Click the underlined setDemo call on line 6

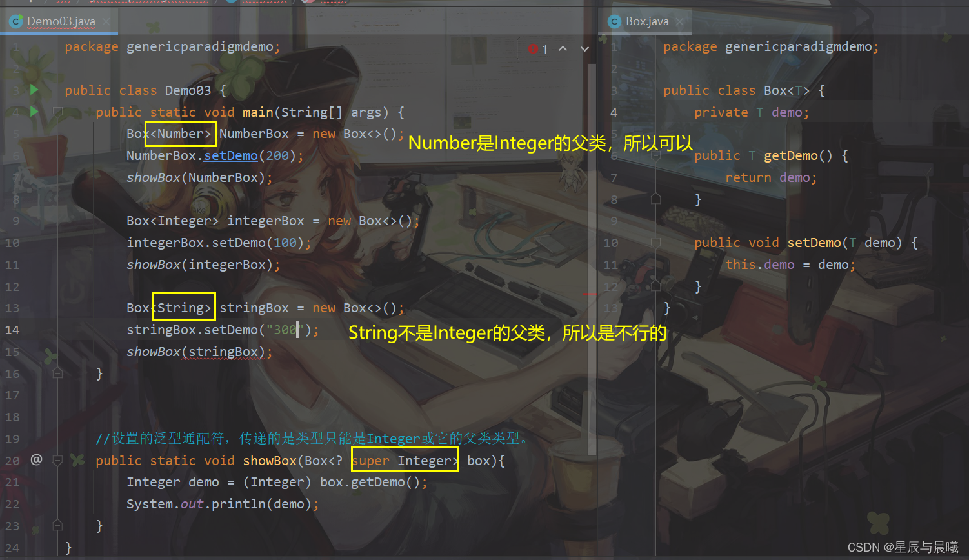tap(231, 155)
